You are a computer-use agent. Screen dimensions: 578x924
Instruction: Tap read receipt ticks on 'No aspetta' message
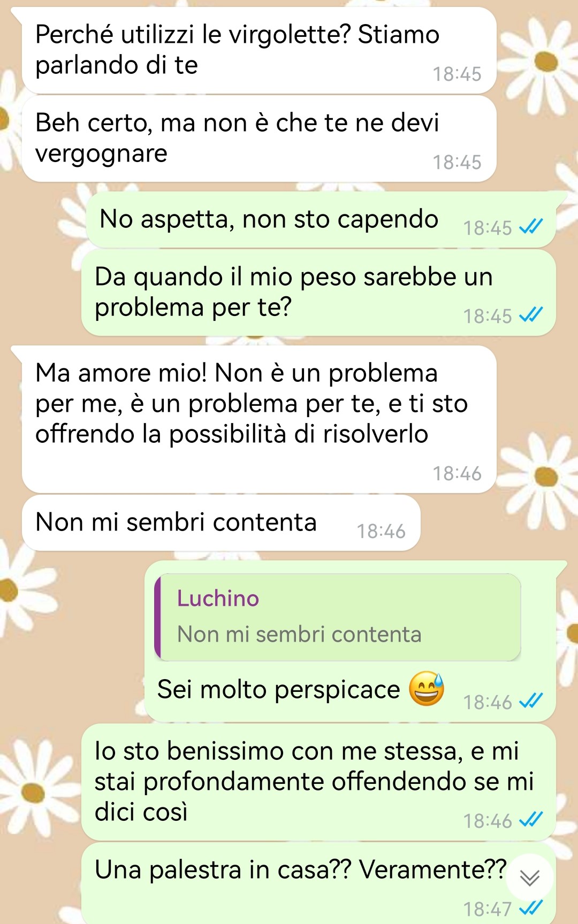[531, 227]
